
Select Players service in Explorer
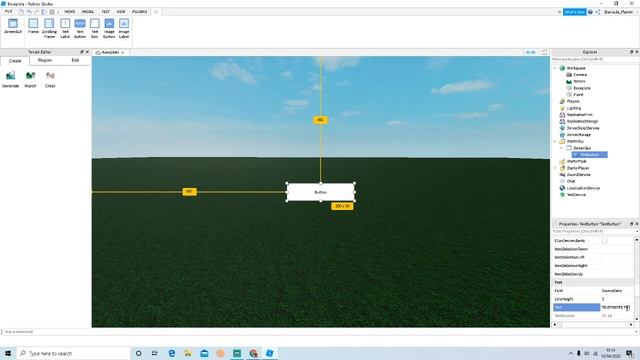tap(573, 101)
